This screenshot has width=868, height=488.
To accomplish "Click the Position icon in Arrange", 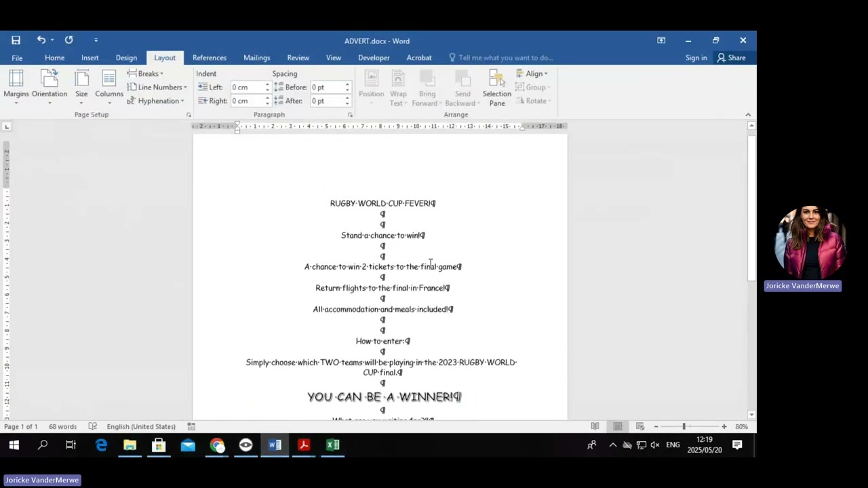I will (371, 87).
